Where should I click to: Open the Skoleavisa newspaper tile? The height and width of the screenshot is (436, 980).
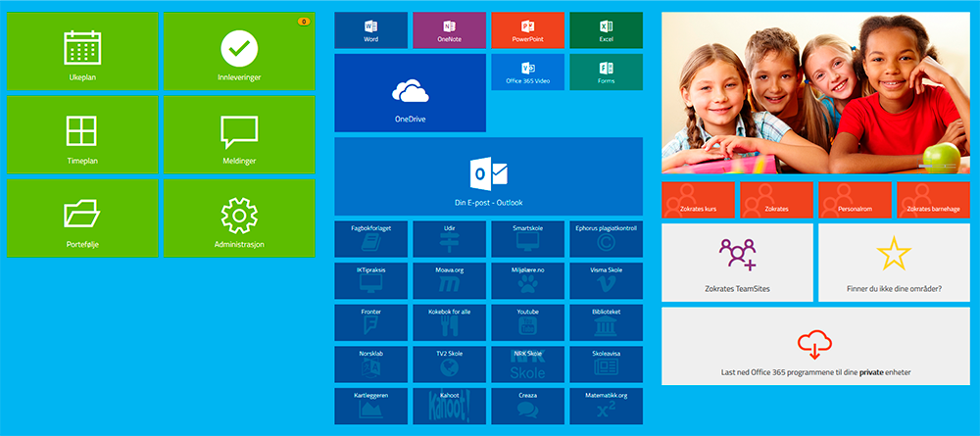607,364
